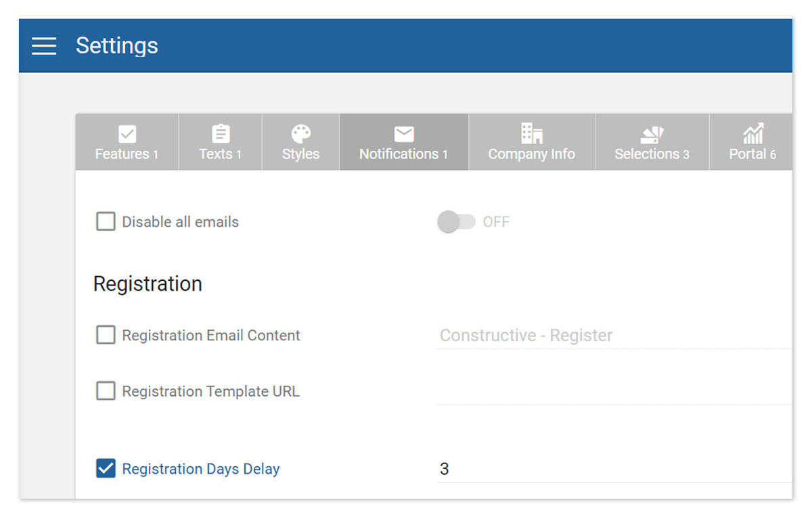Enable the Registration Email Content checkbox

[106, 335]
